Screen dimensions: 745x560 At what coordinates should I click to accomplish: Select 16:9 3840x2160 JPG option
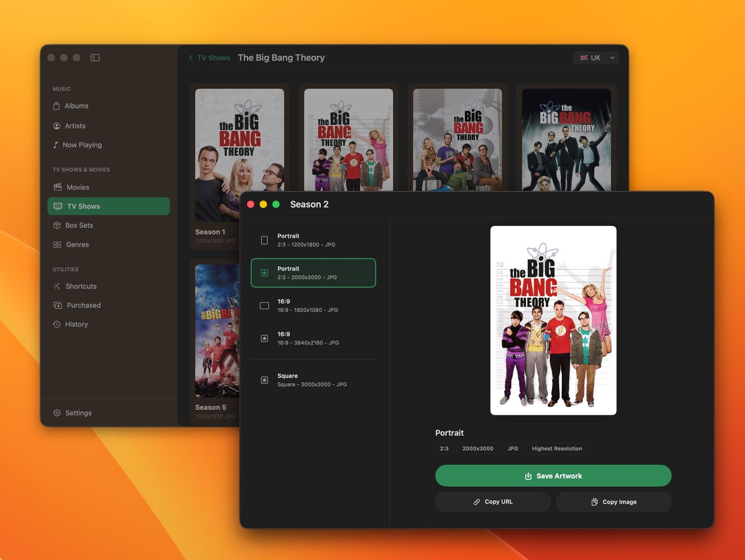click(x=314, y=338)
